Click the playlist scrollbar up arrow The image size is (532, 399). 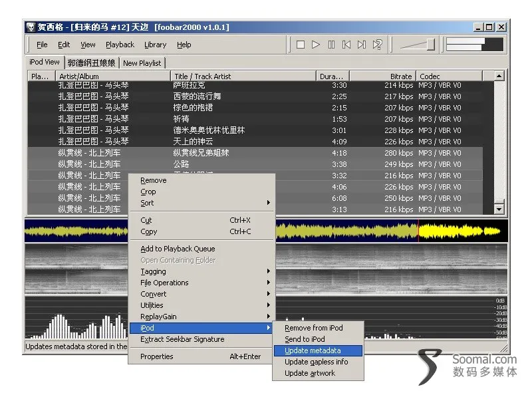pos(499,76)
